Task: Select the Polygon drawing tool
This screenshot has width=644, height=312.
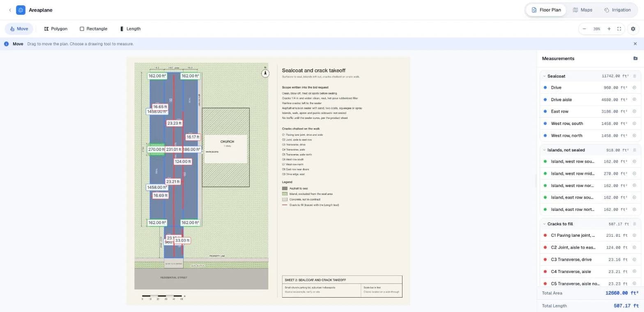Action: click(55, 29)
